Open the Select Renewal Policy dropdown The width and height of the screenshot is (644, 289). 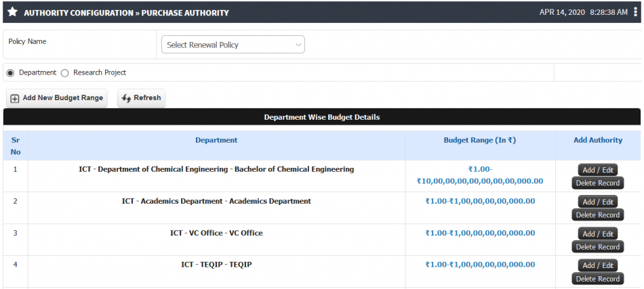coord(233,45)
